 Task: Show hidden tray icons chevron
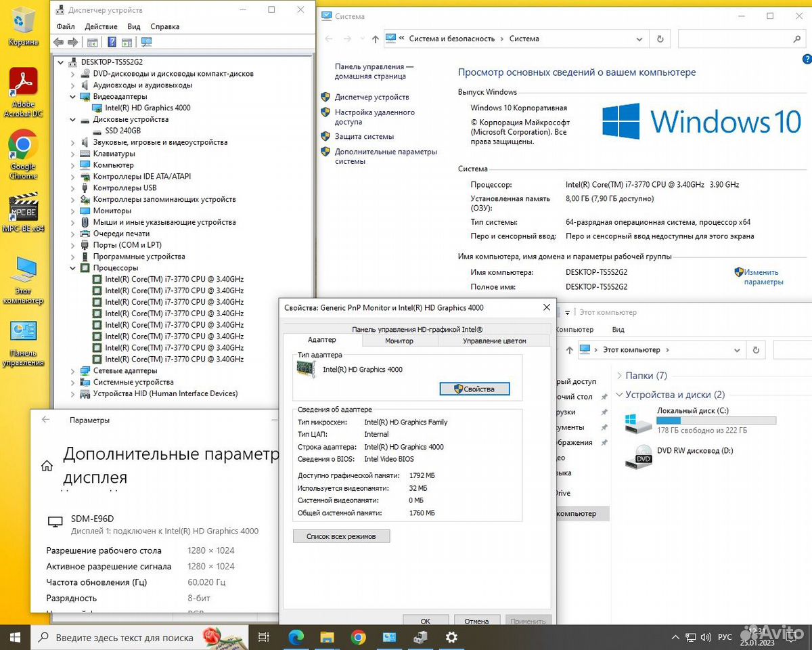pos(675,637)
